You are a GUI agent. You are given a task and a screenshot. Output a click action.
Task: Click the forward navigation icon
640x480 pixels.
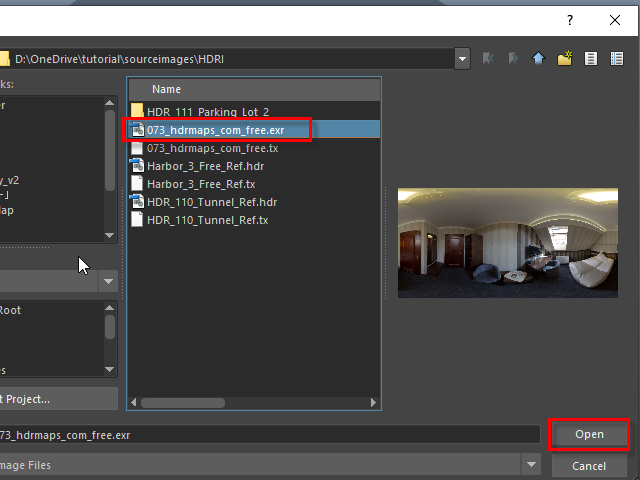point(514,59)
